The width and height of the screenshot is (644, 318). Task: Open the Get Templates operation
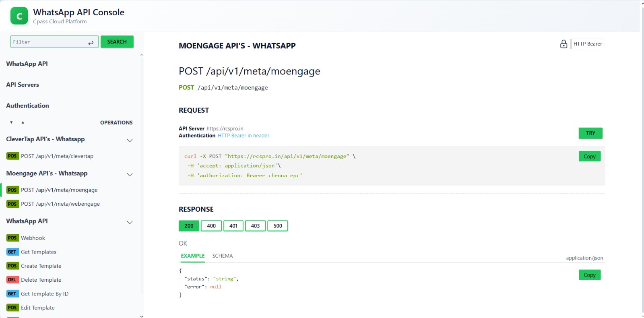[x=39, y=252]
